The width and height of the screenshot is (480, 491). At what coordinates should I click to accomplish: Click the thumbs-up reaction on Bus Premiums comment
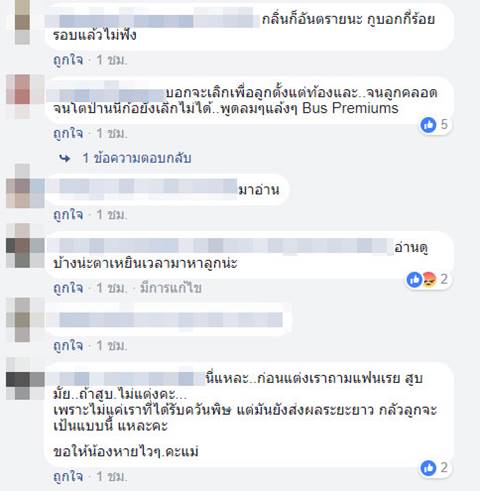point(428,125)
